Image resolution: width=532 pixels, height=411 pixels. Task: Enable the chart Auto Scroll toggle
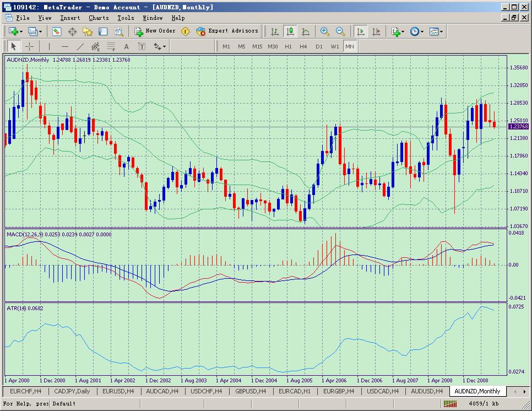click(361, 31)
